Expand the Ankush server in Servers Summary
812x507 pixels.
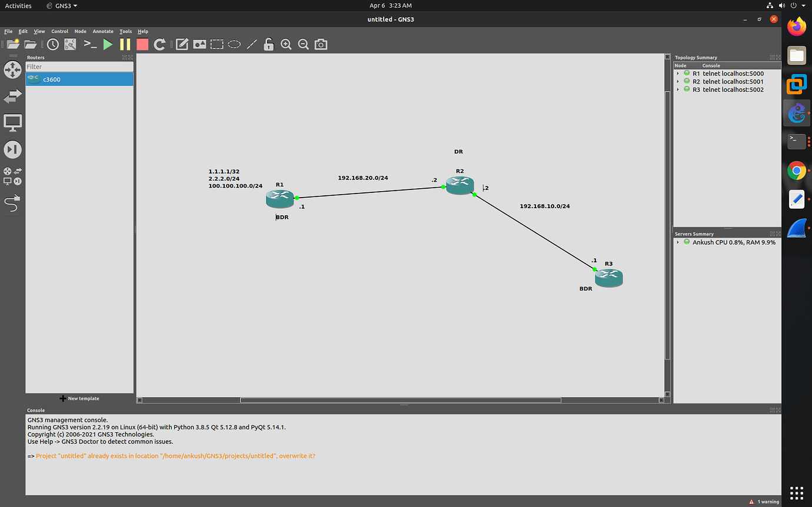pos(678,242)
